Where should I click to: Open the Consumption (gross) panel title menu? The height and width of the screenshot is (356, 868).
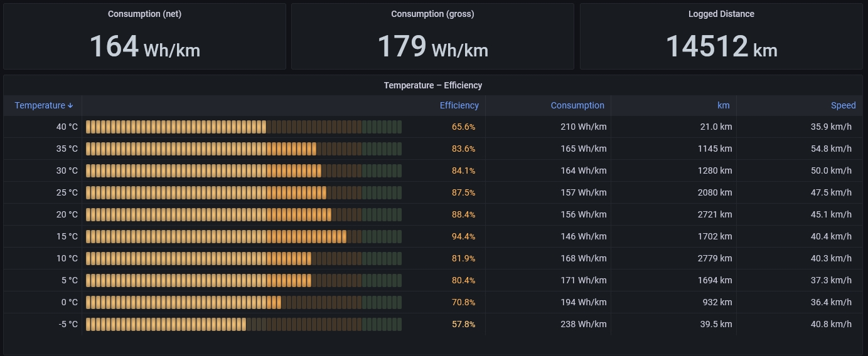coord(432,14)
